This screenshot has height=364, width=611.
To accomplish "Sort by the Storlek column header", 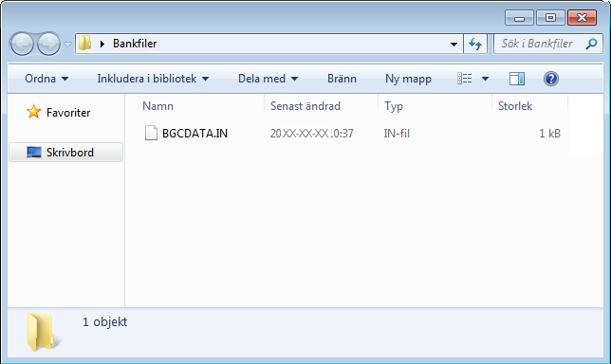I will click(515, 106).
